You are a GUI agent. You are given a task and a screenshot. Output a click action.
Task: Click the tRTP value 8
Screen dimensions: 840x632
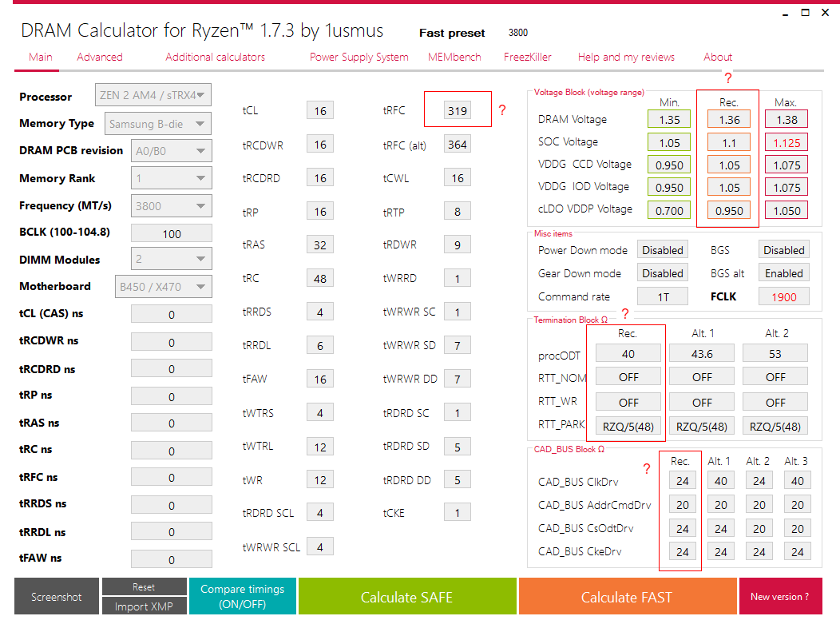pos(458,211)
